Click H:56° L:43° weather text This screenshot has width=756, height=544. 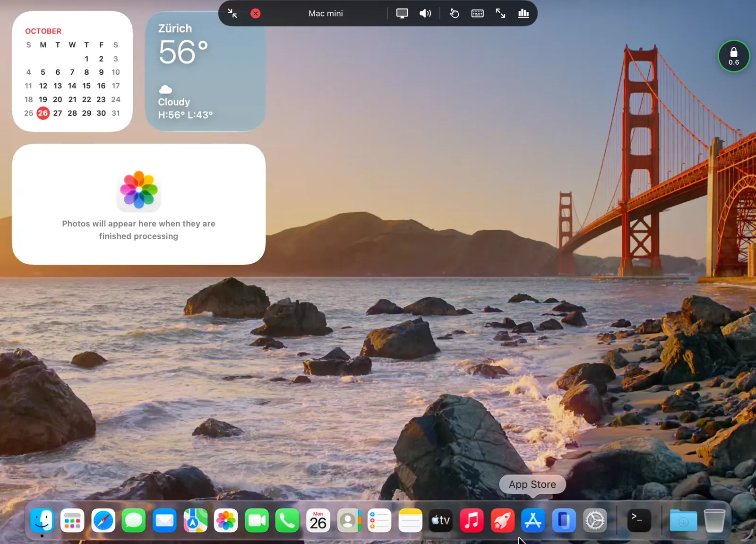[x=185, y=115]
